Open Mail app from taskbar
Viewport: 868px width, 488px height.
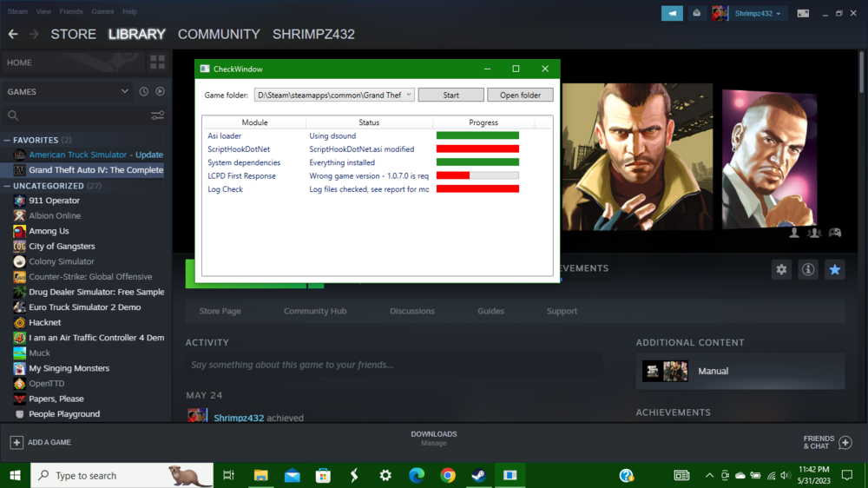[293, 475]
